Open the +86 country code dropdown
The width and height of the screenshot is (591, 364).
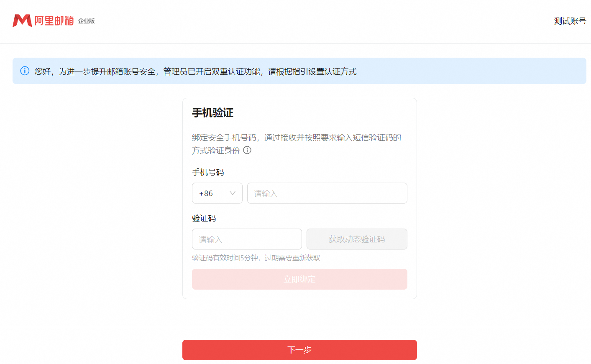coord(217,193)
